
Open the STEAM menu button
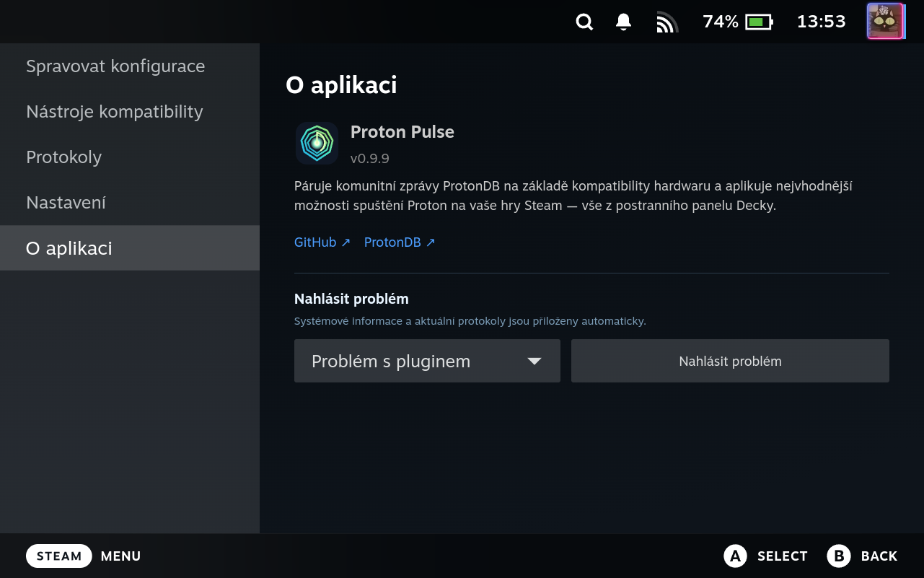tap(59, 556)
